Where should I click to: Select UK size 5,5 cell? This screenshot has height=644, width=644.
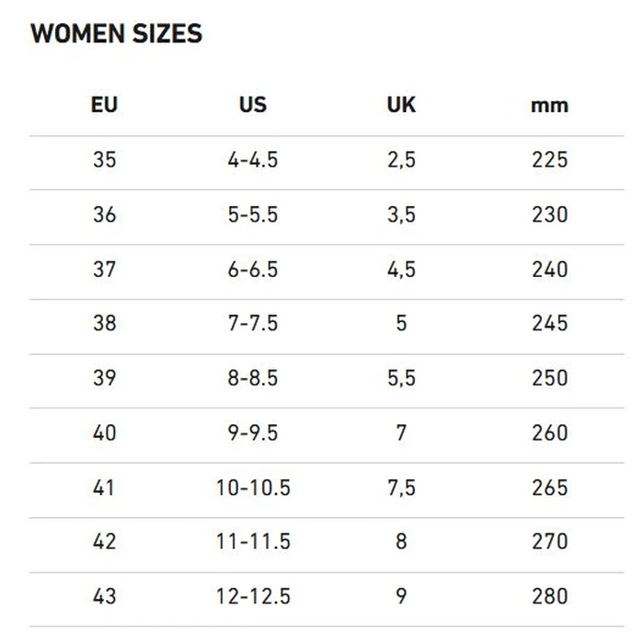(401, 378)
